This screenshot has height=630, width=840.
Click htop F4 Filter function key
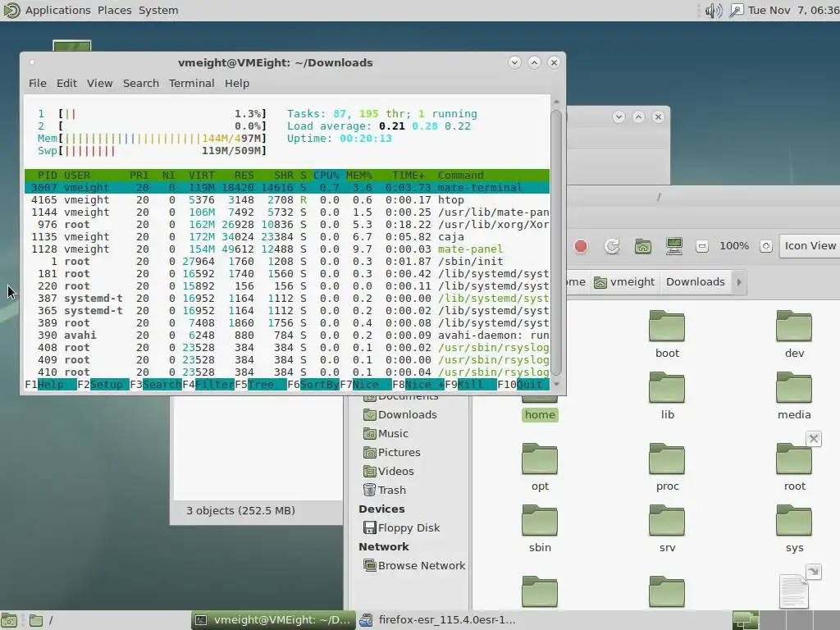(208, 385)
